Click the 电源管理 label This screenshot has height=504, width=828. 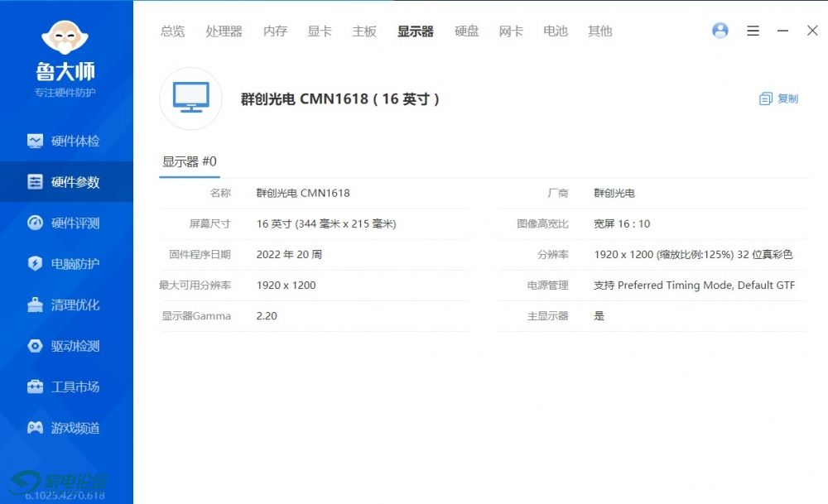[x=547, y=286]
